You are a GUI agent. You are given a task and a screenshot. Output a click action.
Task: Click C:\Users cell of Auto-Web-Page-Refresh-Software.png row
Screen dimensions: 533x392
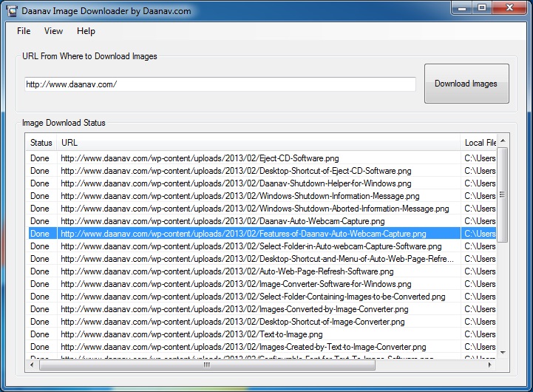point(480,271)
